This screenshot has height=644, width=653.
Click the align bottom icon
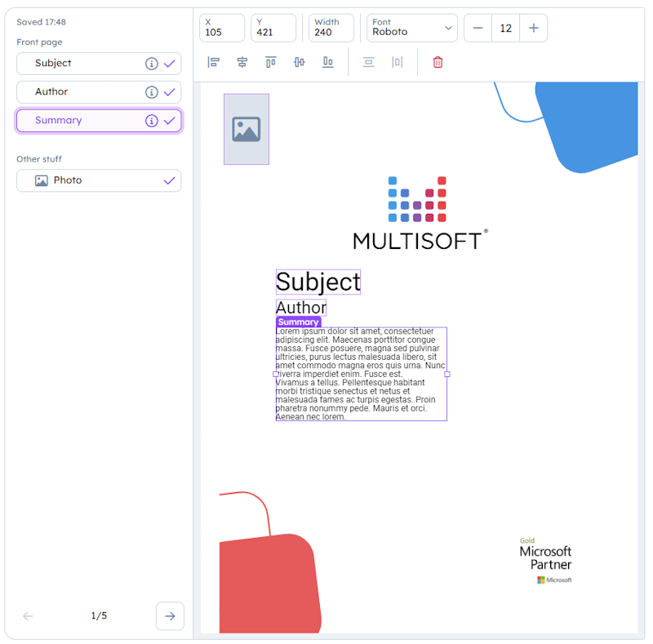[x=328, y=63]
